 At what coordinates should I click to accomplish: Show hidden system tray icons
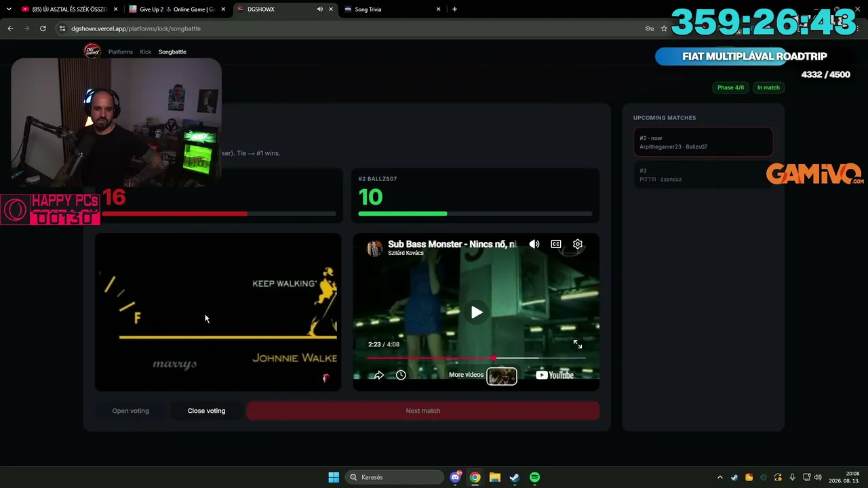pos(720,477)
